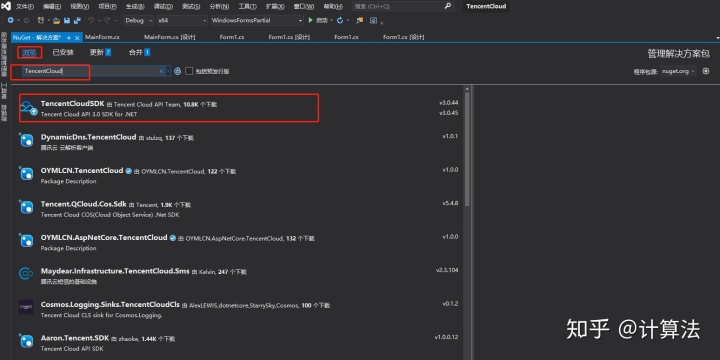Image resolution: width=720 pixels, height=360 pixels.
Task: Click the save all toolbar icon
Action: pyautogui.click(x=77, y=21)
